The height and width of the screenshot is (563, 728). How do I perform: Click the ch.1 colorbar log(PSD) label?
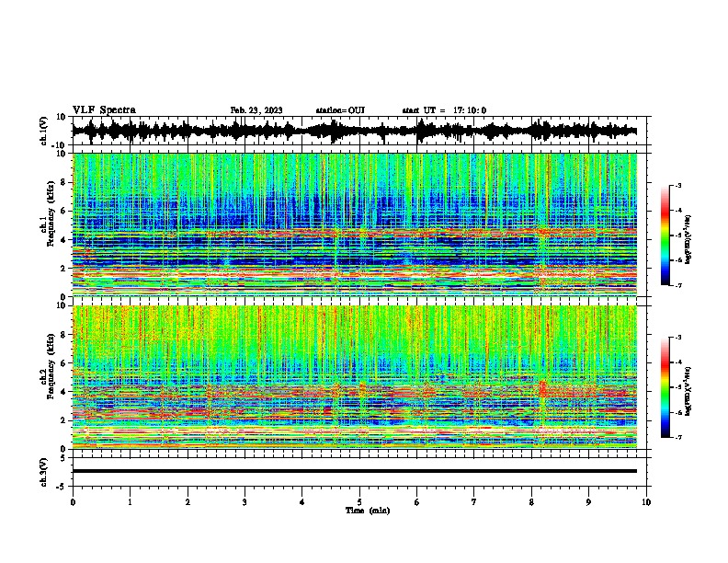tap(688, 240)
